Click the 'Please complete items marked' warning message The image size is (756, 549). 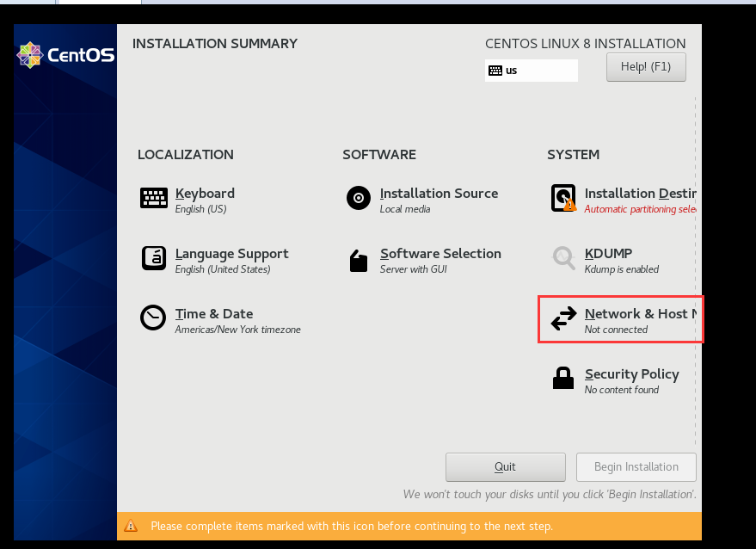tap(352, 527)
